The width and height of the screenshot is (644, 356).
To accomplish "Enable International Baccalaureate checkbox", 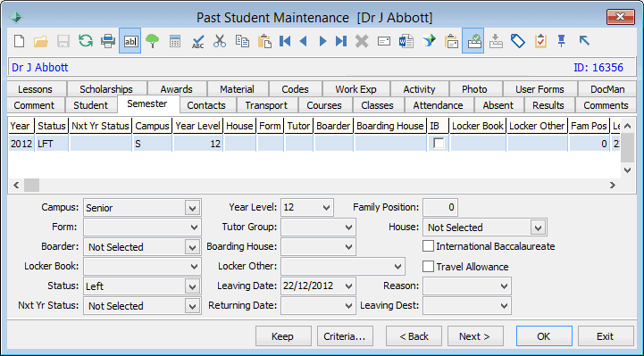I will pos(429,246).
